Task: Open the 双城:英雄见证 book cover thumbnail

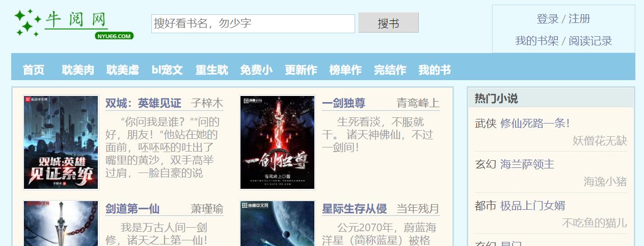Action: tap(61, 142)
